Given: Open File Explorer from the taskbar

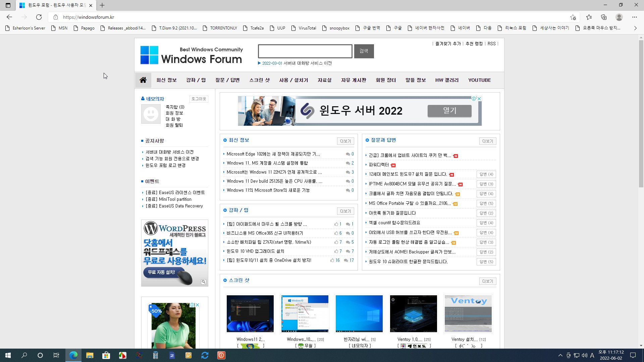Looking at the screenshot, I should [90, 355].
